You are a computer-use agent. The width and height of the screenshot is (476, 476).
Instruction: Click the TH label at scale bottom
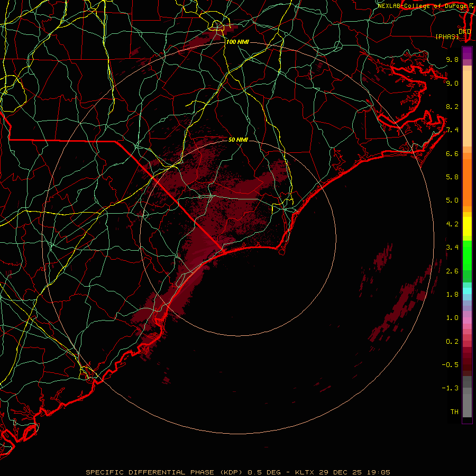[454, 412]
